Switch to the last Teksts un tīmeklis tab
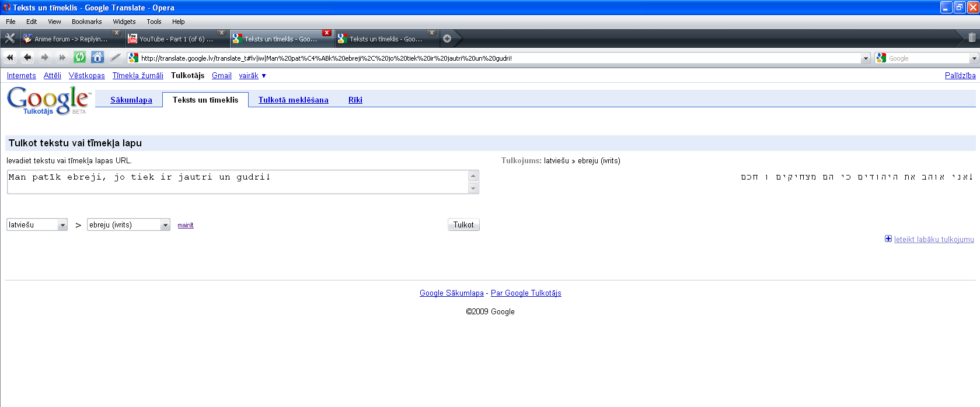Screen dimensions: 980x407 (x=386, y=39)
